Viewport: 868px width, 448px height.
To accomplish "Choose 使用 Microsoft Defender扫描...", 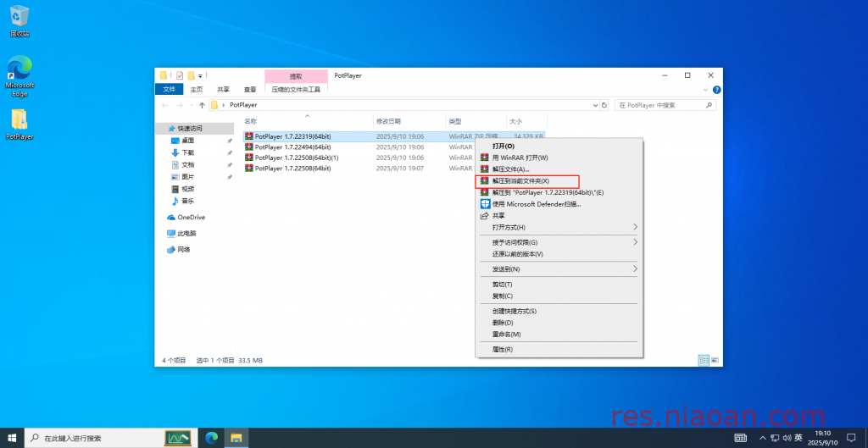I will pyautogui.click(x=559, y=204).
